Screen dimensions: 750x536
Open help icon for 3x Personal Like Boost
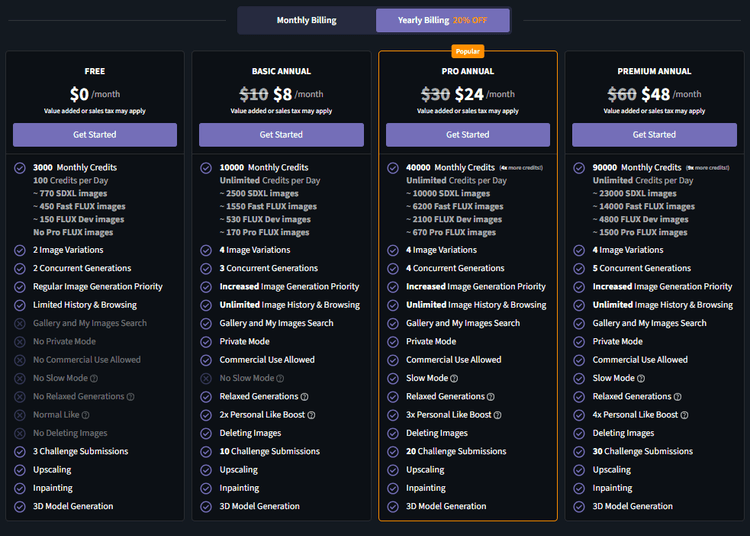[497, 415]
